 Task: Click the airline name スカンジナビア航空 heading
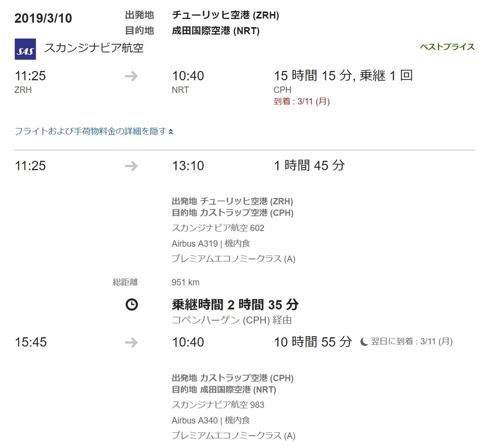pos(94,48)
